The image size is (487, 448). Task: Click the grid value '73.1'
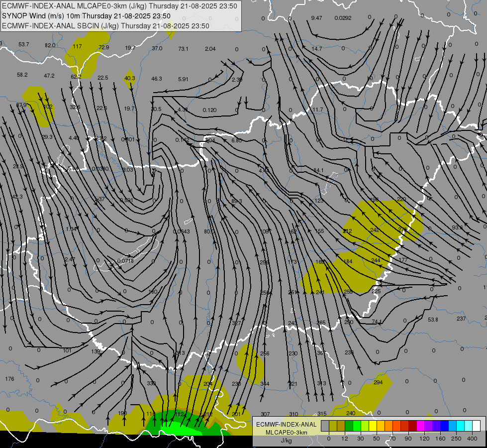coord(183,49)
